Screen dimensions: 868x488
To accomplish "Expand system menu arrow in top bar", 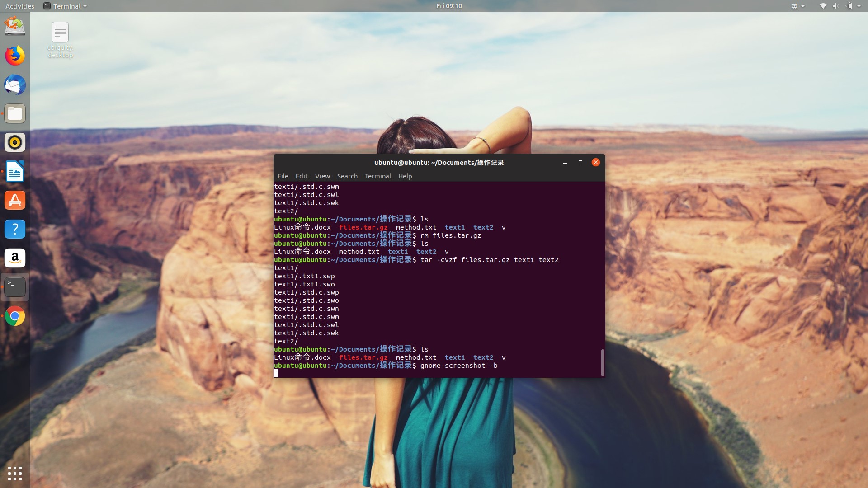I will click(x=859, y=6).
